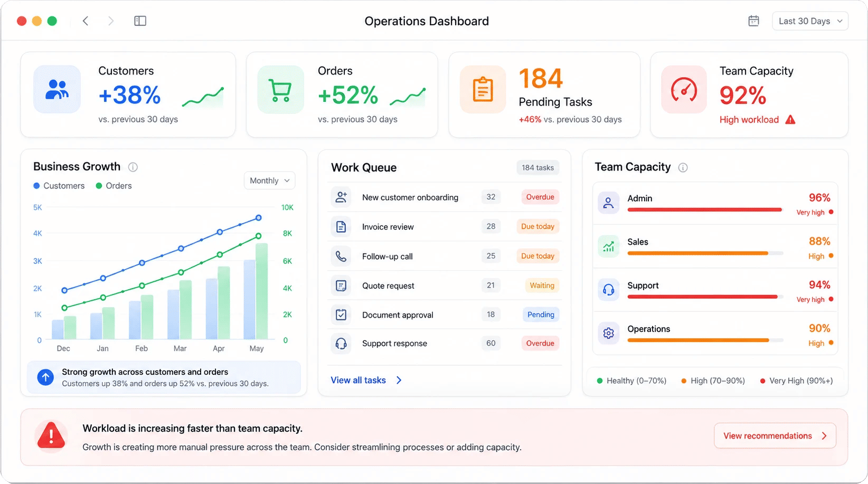
Task: Click Overdue badge on Support response
Action: click(x=540, y=343)
